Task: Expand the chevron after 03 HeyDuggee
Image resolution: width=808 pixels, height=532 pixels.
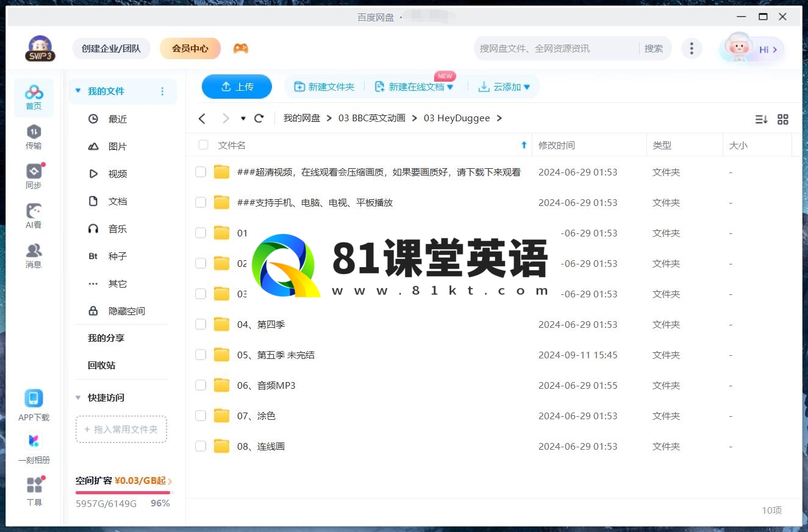Action: (499, 118)
